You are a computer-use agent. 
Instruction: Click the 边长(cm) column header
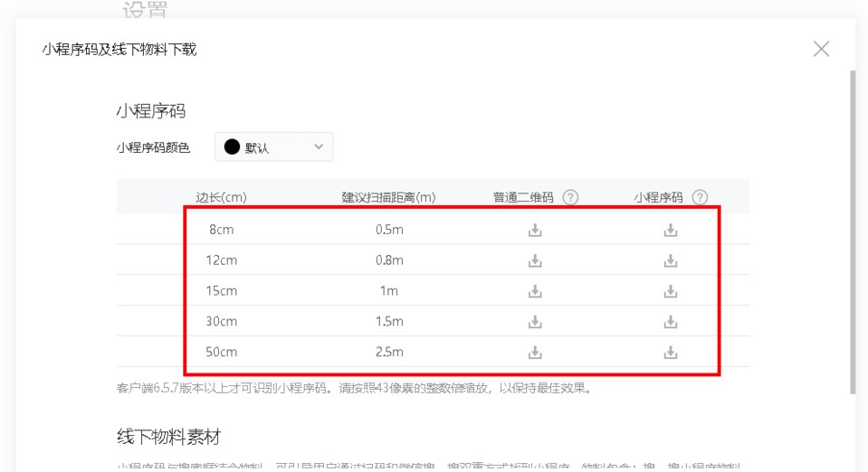pyautogui.click(x=221, y=197)
